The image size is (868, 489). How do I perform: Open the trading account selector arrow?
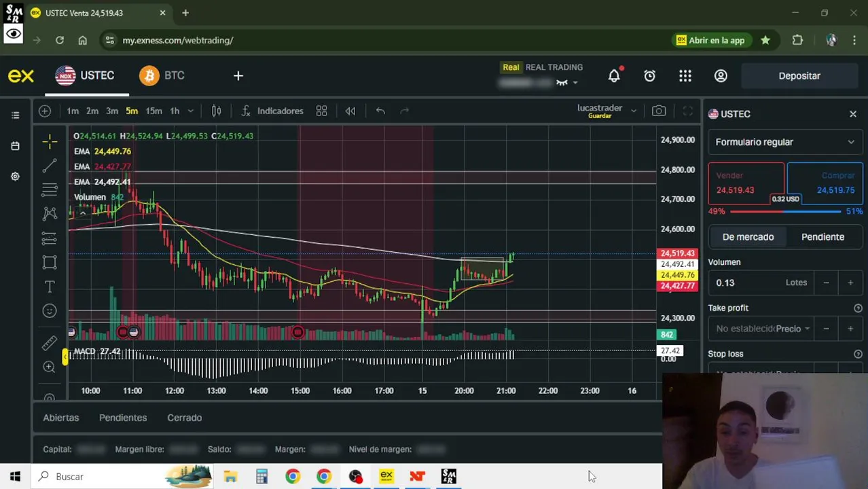tap(575, 83)
